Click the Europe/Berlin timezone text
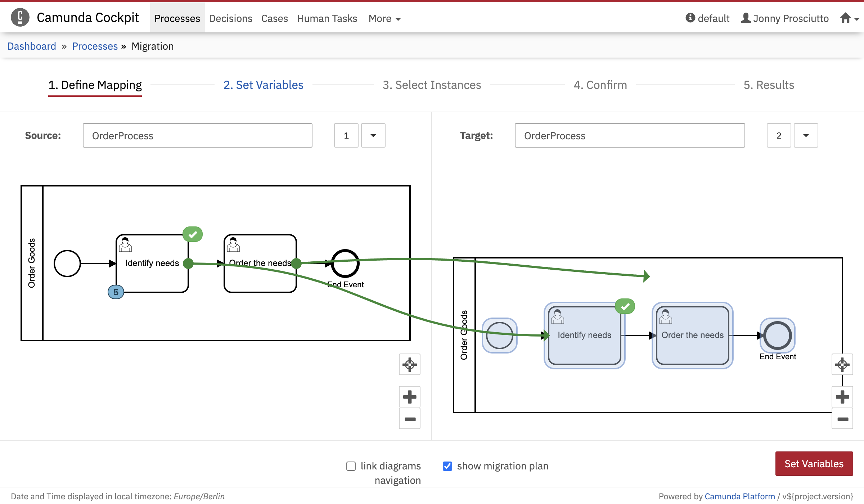This screenshot has height=504, width=864. [199, 496]
